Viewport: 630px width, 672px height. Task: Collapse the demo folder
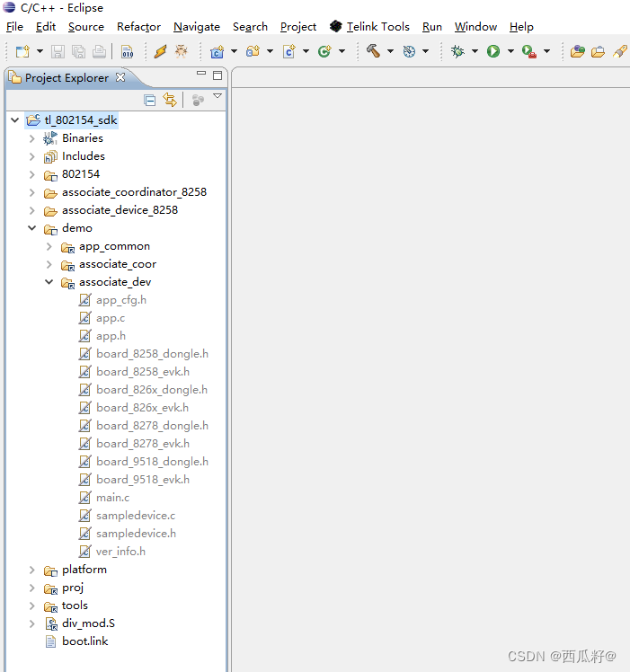32,228
